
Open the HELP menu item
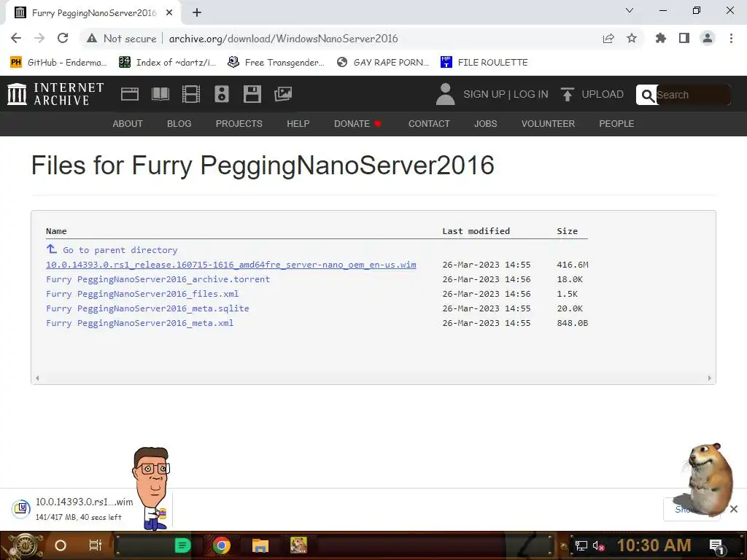298,124
